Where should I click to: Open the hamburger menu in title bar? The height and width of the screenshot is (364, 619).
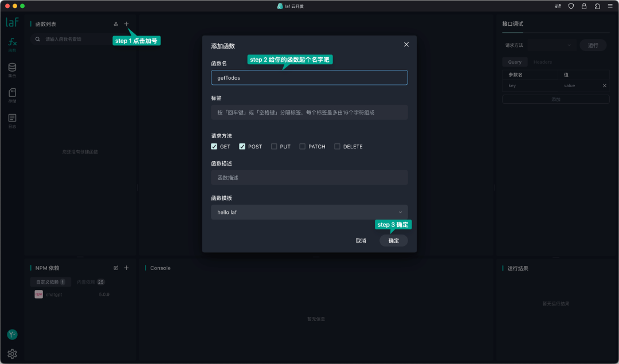[610, 6]
